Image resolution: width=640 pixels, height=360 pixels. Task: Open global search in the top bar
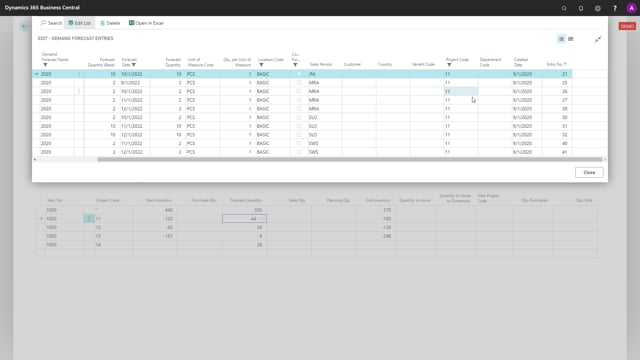click(564, 8)
